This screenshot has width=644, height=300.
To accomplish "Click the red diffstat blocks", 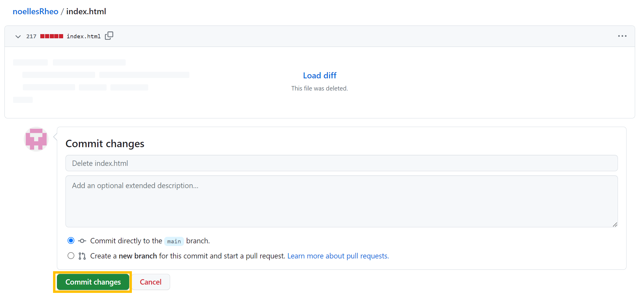I will (x=52, y=36).
